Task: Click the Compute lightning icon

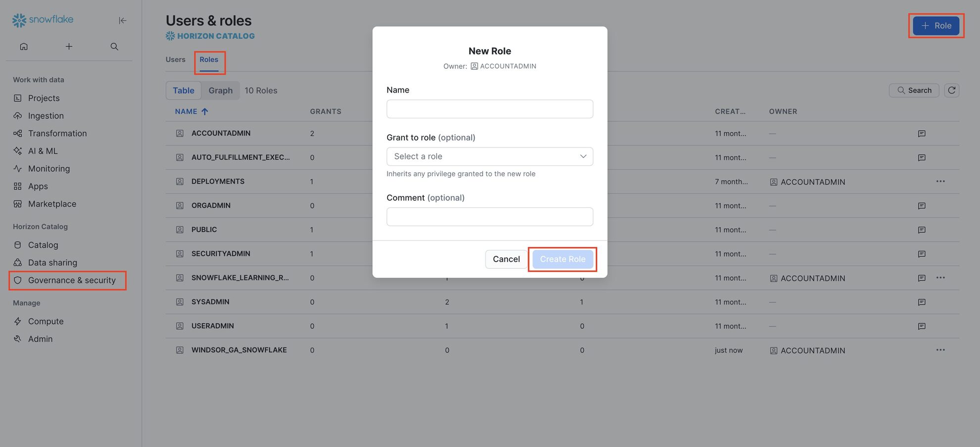Action: click(18, 321)
